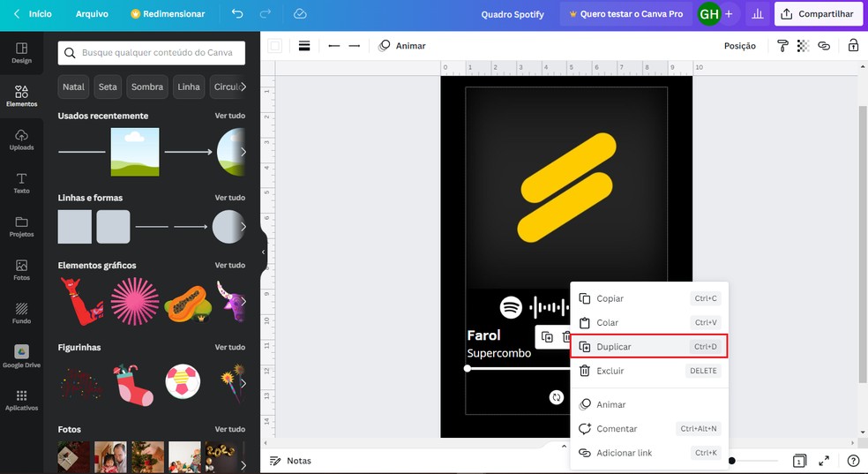
Task: Show more recently used items arrow
Action: point(243,152)
